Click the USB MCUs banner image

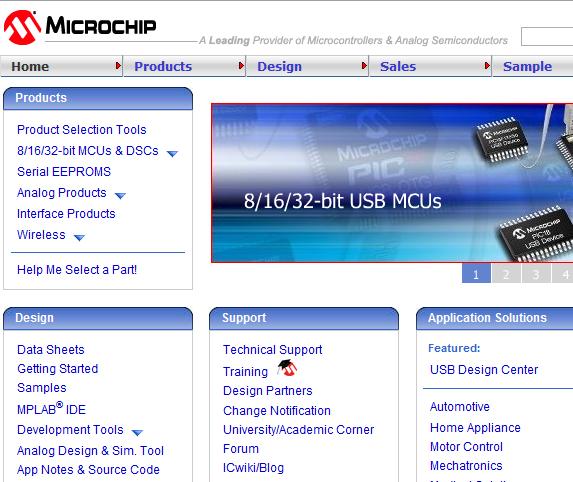point(392,183)
